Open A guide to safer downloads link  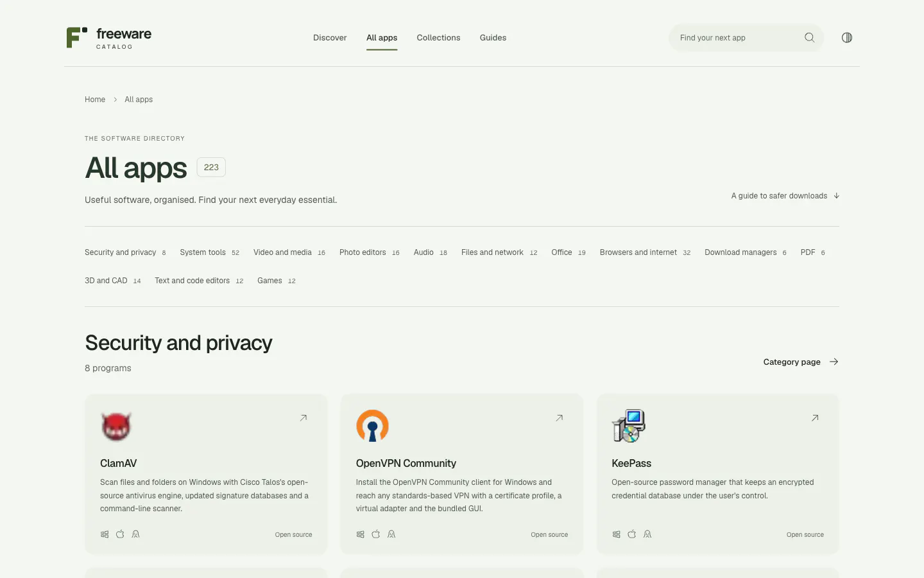pyautogui.click(x=785, y=196)
